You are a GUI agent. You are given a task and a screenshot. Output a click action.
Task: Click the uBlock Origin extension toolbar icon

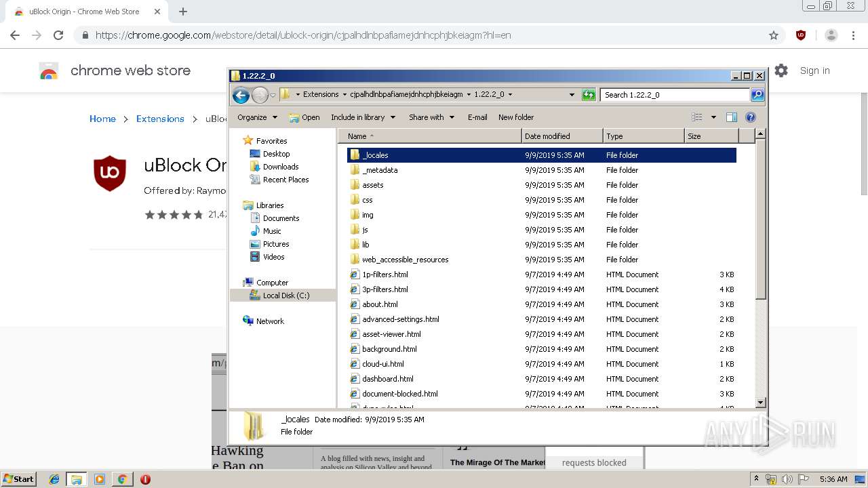801,35
